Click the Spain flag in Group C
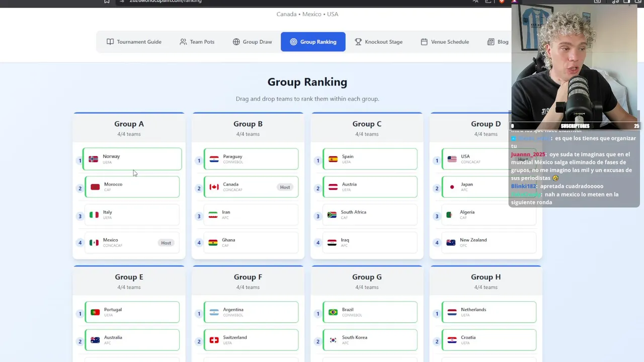Screen dimensions: 644x362 (333, 159)
